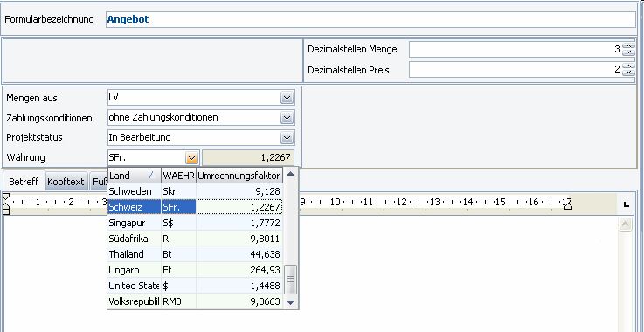Click the currency list scrollbar thumb
This screenshot has width=644, height=332.
tap(290, 279)
